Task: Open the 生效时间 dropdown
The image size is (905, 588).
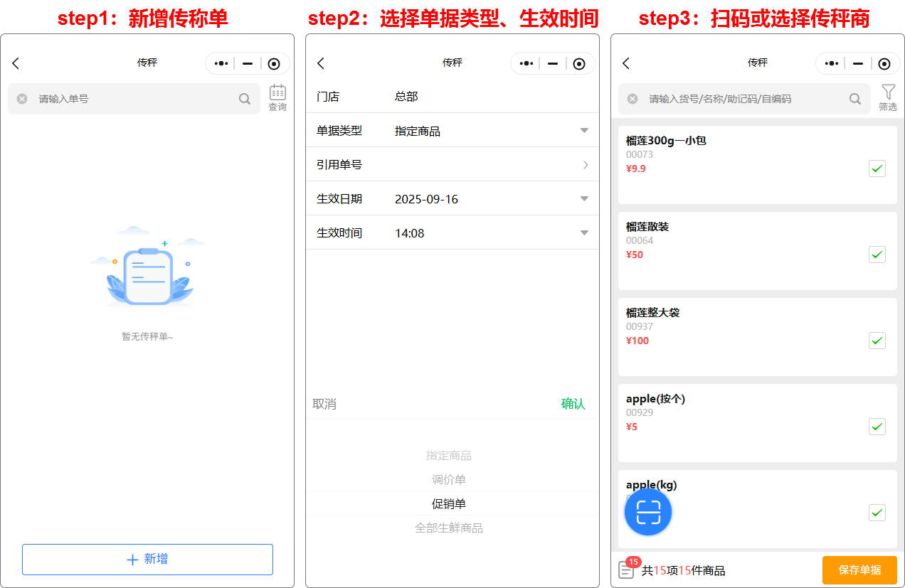Action: click(584, 233)
